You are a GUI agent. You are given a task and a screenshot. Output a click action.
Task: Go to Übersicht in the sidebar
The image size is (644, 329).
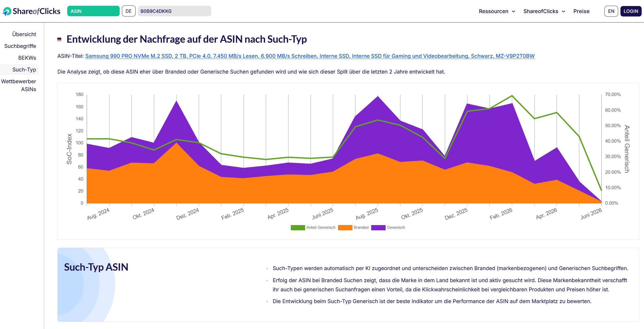click(24, 34)
